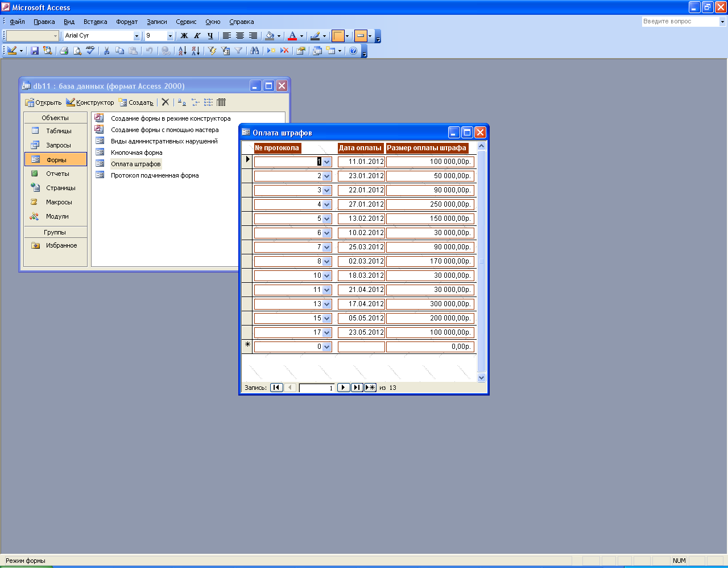Screen dimensions: 728x568
Task: Click Конструктор in database window
Action: (x=90, y=102)
